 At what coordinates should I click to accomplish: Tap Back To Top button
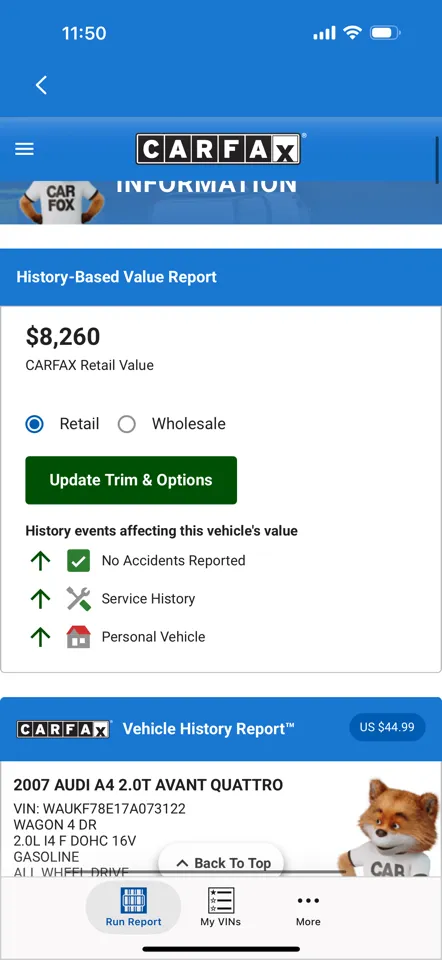[223, 863]
